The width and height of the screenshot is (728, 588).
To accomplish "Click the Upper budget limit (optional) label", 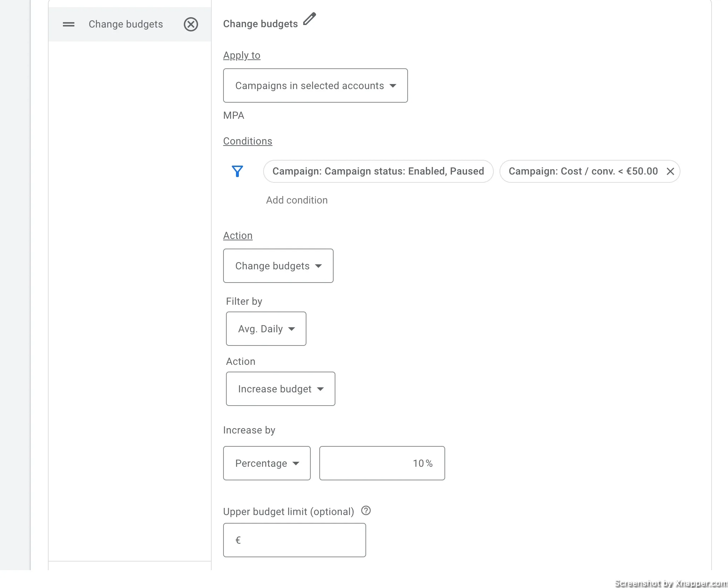I will [289, 512].
